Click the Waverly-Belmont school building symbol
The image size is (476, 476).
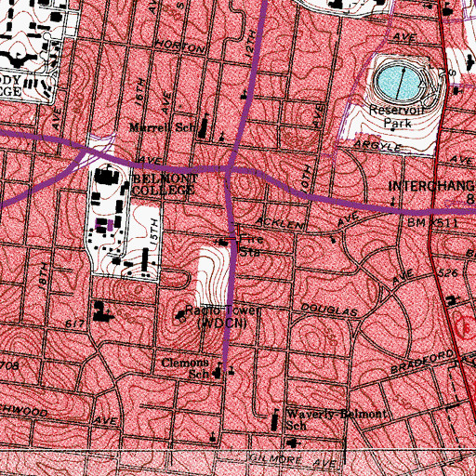274,420
